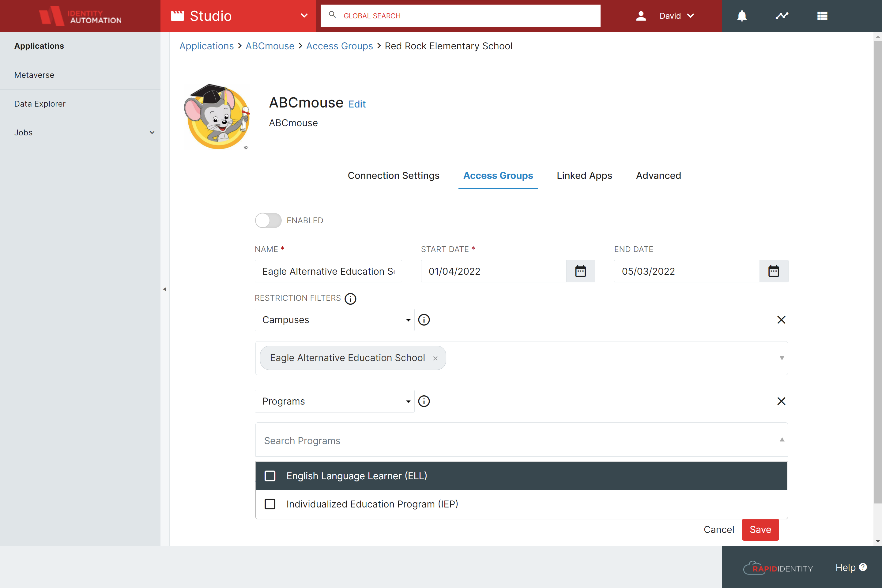Click the ABCmouse application logo
Image resolution: width=882 pixels, height=588 pixels.
coord(217,117)
